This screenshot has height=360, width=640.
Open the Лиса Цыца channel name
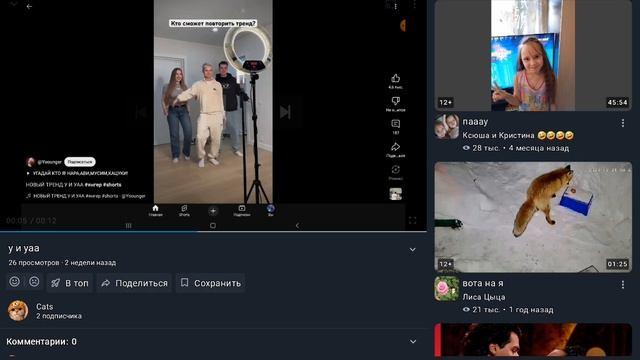click(484, 297)
